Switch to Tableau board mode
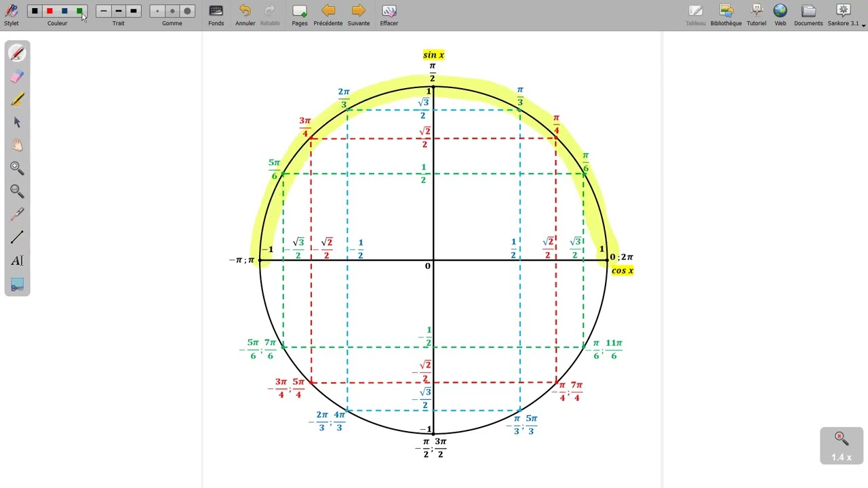This screenshot has height=488, width=868. (696, 15)
